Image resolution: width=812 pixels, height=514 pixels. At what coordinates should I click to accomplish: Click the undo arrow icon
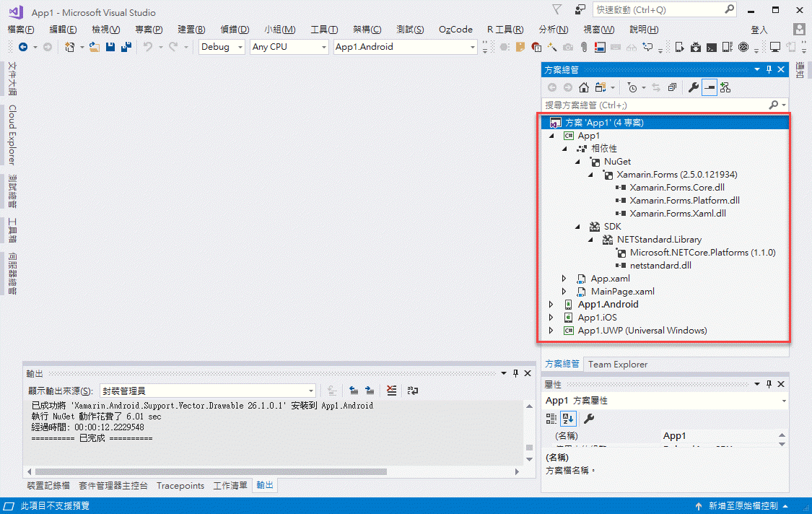point(148,47)
